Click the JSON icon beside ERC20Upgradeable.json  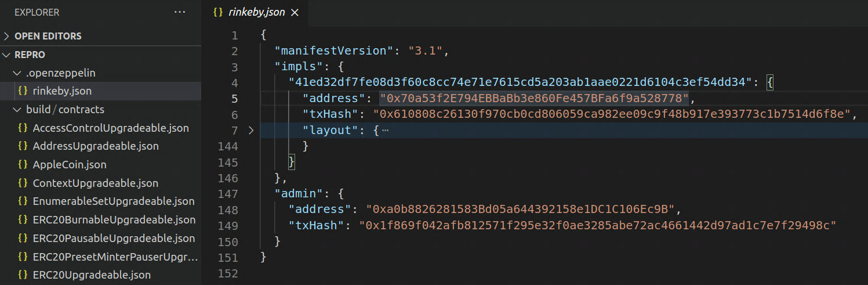click(23, 275)
